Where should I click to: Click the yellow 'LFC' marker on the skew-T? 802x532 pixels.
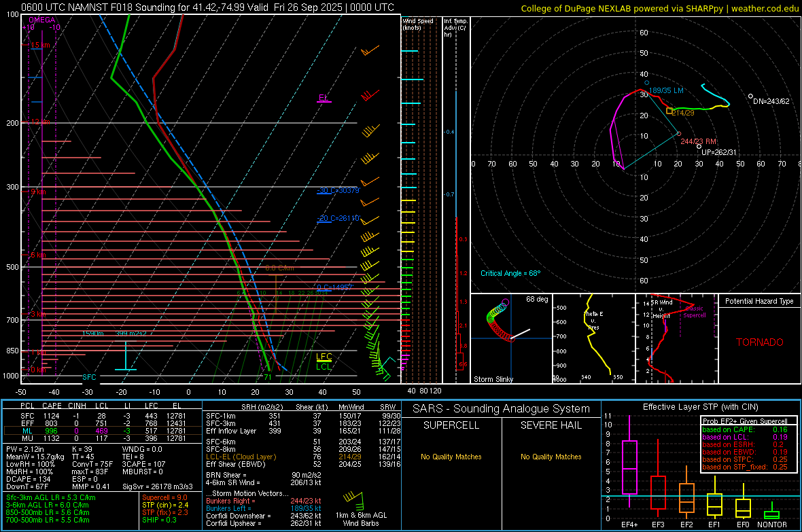pos(324,357)
